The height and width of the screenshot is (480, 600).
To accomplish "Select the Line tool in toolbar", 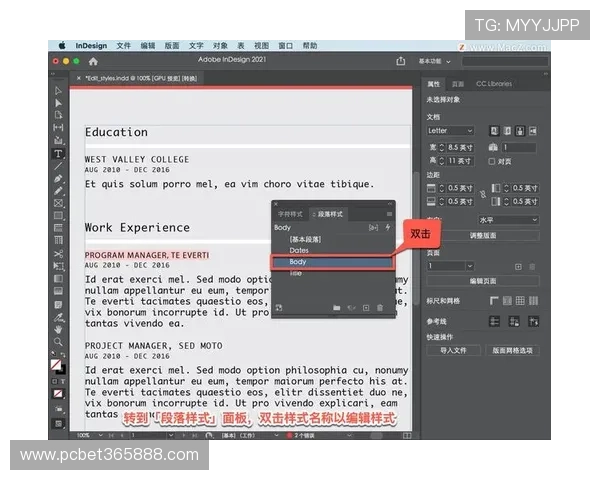I will click(58, 166).
